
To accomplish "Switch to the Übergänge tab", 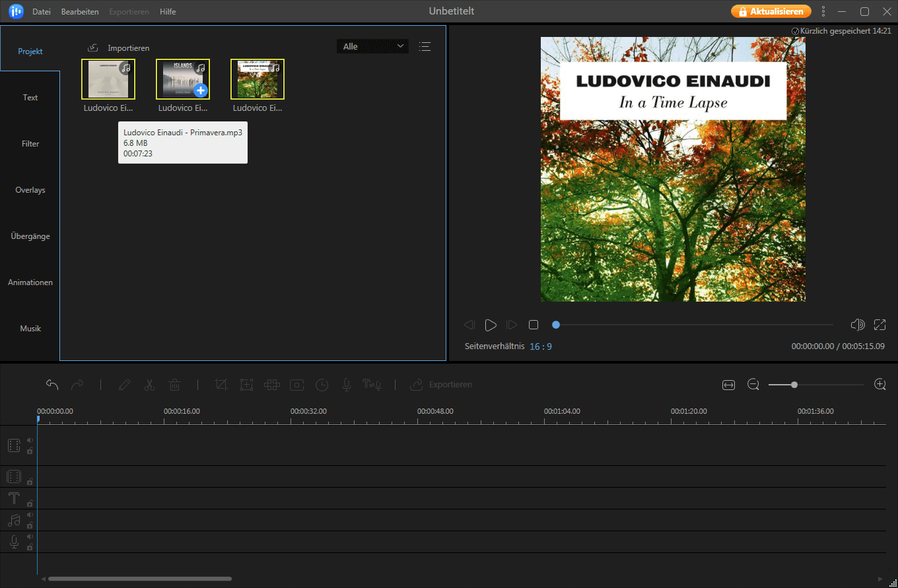I will click(x=30, y=236).
